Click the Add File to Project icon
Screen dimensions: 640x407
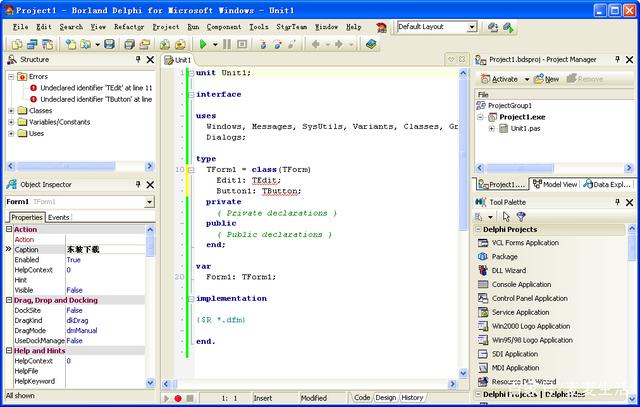(165, 44)
